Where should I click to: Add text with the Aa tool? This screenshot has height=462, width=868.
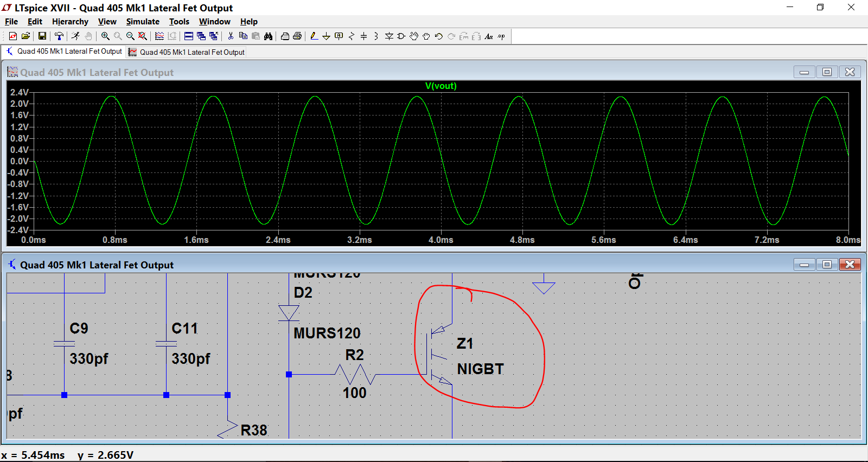coord(489,36)
